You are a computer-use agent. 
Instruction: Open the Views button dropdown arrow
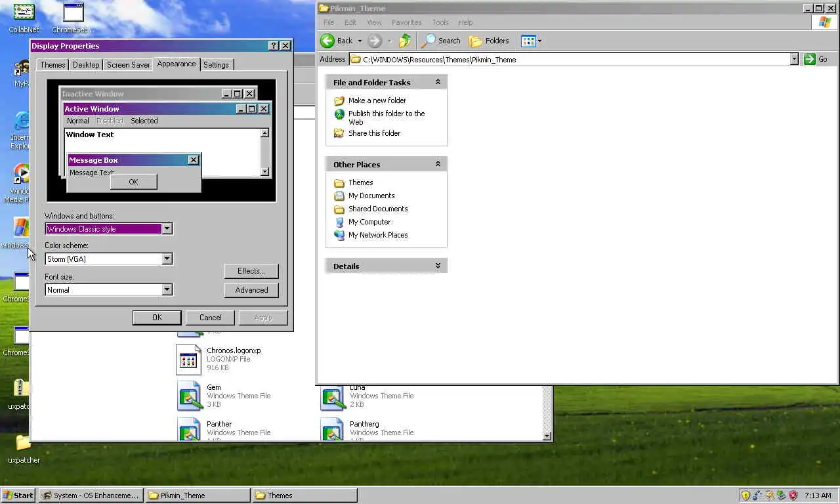(x=539, y=41)
